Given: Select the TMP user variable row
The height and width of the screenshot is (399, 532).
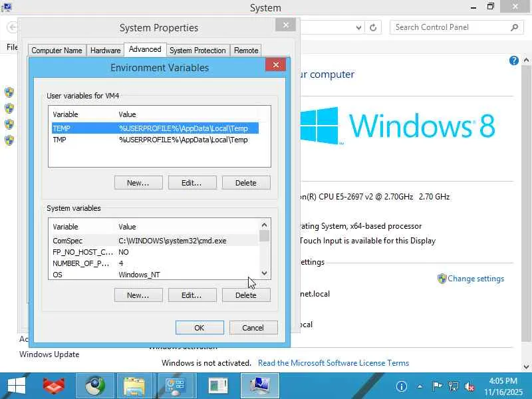Looking at the screenshot, I should (x=155, y=140).
